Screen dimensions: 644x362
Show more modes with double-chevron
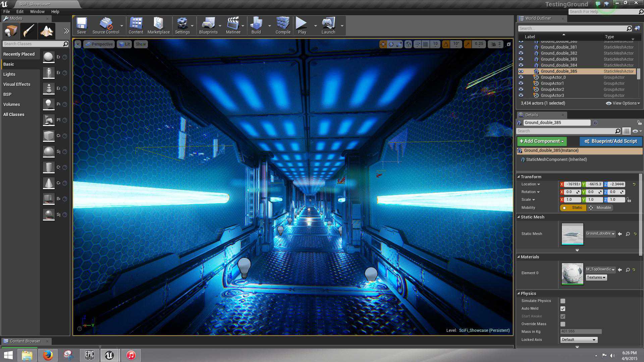pos(66,31)
